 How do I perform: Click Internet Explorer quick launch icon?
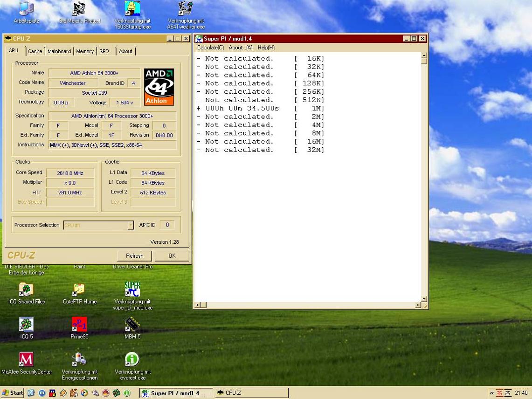(x=31, y=393)
